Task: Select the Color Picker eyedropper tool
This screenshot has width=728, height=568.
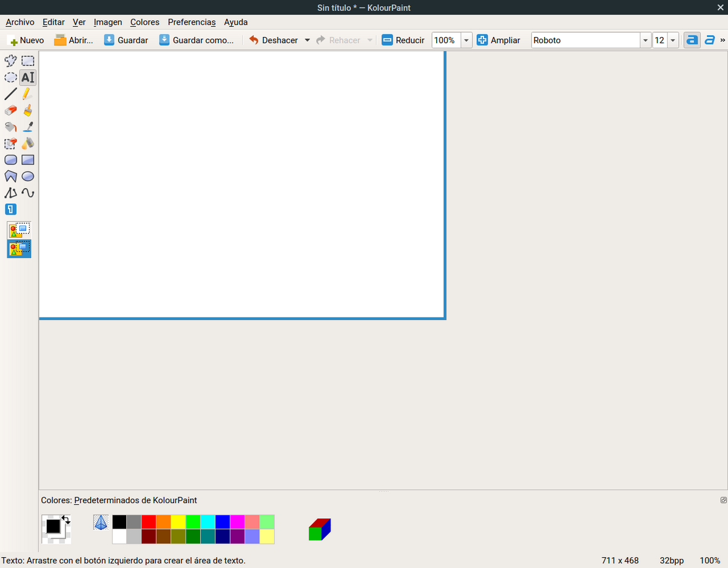Action: (x=28, y=127)
